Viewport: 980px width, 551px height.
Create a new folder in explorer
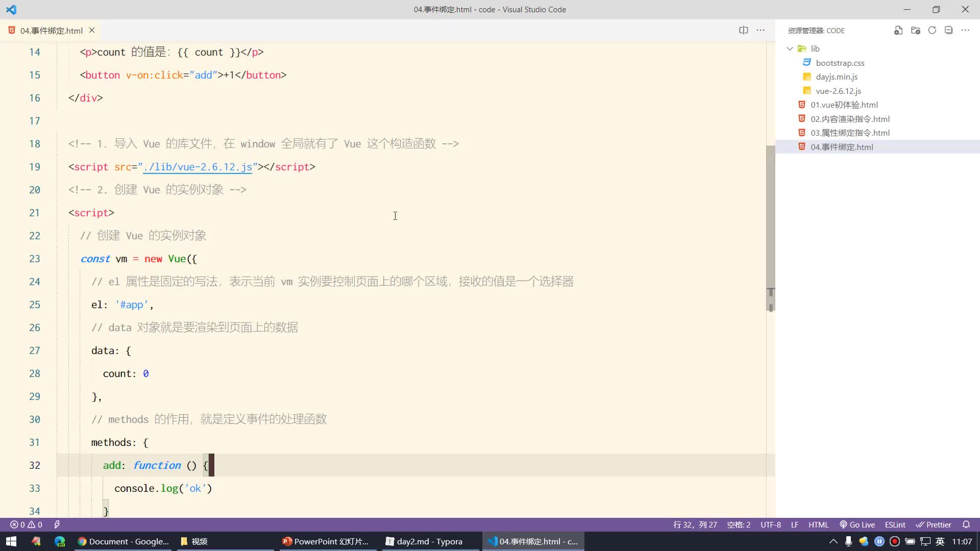tap(915, 30)
